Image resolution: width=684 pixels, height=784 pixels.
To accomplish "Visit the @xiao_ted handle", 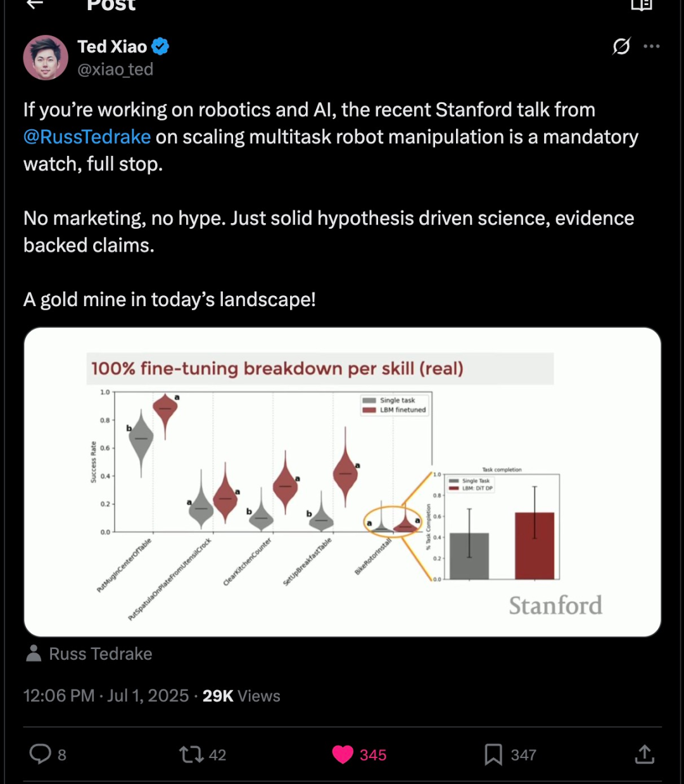I will 115,69.
